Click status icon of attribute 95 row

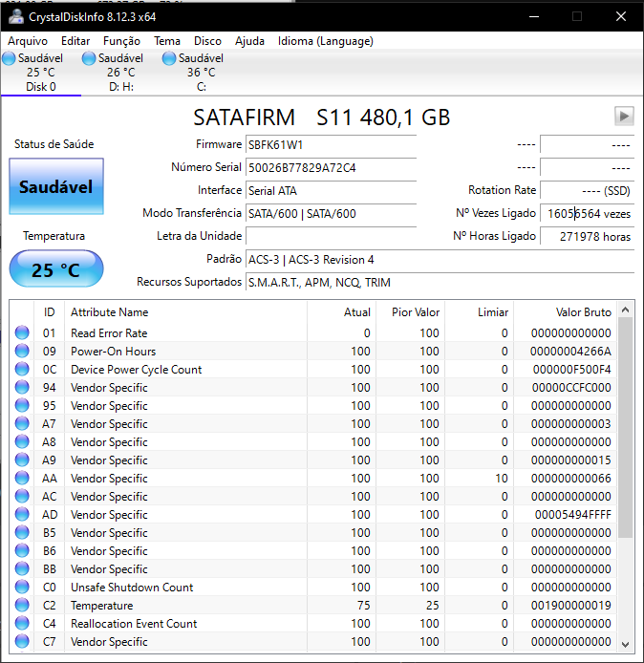pyautogui.click(x=22, y=405)
